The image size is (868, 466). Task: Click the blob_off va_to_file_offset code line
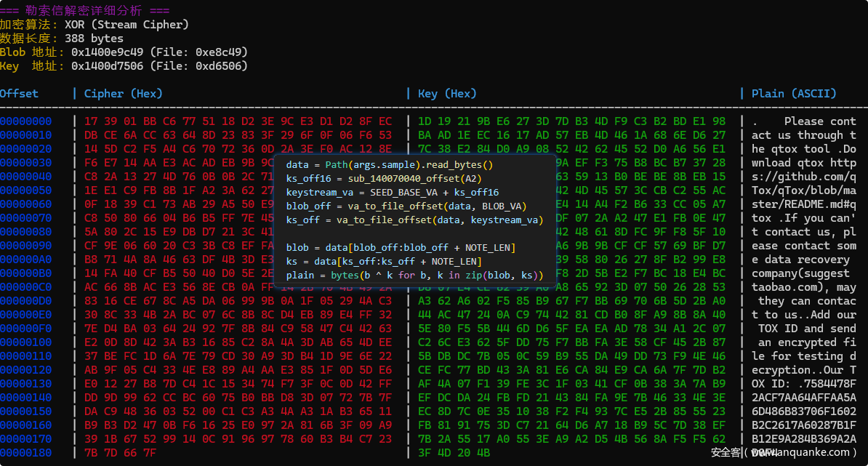click(x=406, y=206)
